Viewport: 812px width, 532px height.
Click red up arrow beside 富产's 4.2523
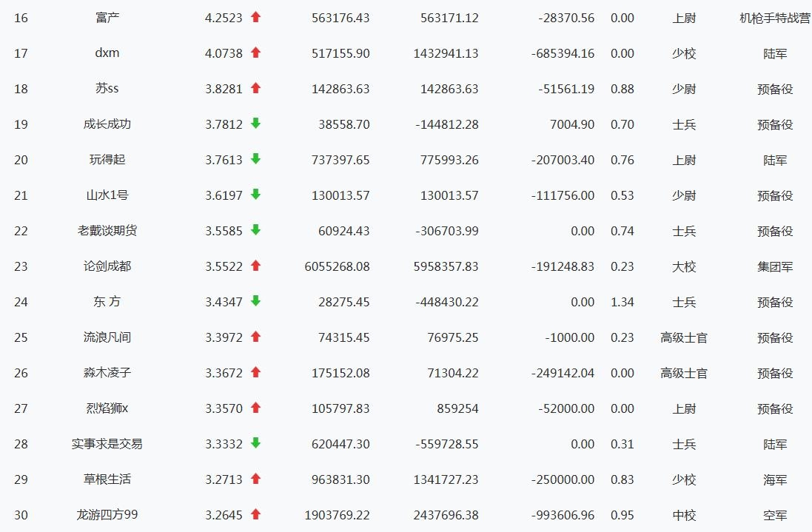tap(255, 17)
